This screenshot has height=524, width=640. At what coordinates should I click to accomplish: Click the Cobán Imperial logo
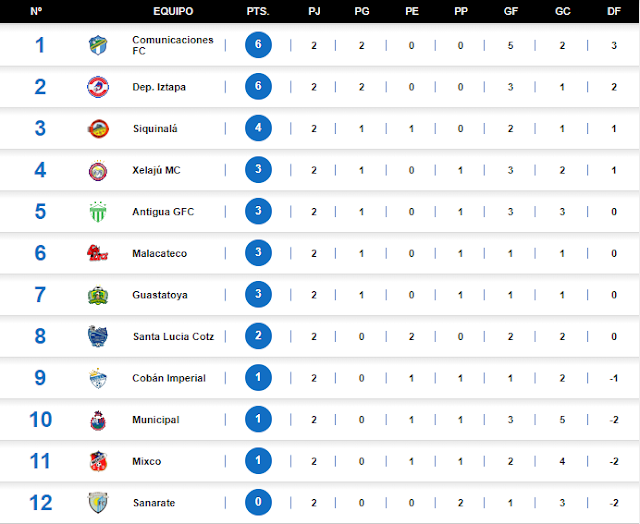point(98,378)
